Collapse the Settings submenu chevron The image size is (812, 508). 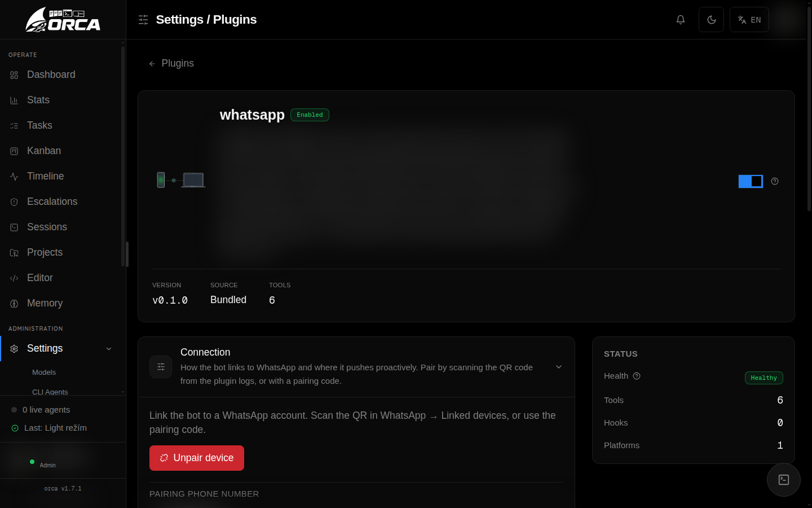(x=109, y=349)
